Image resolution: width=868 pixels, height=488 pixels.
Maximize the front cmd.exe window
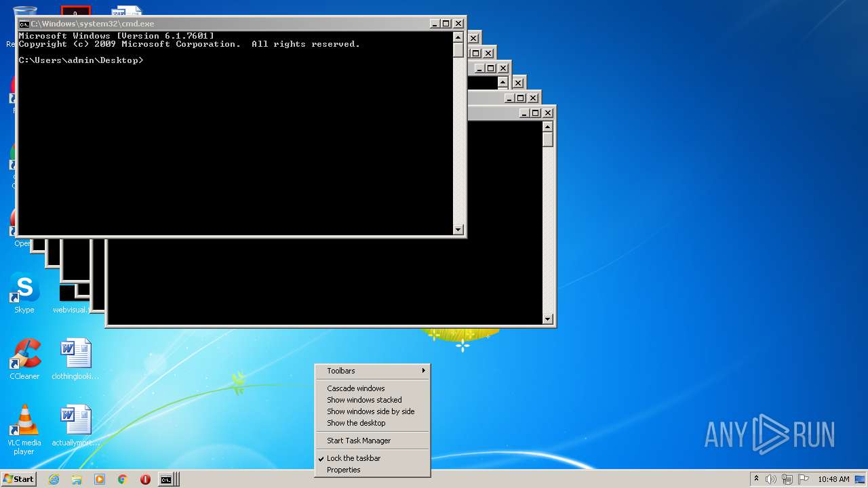point(446,24)
